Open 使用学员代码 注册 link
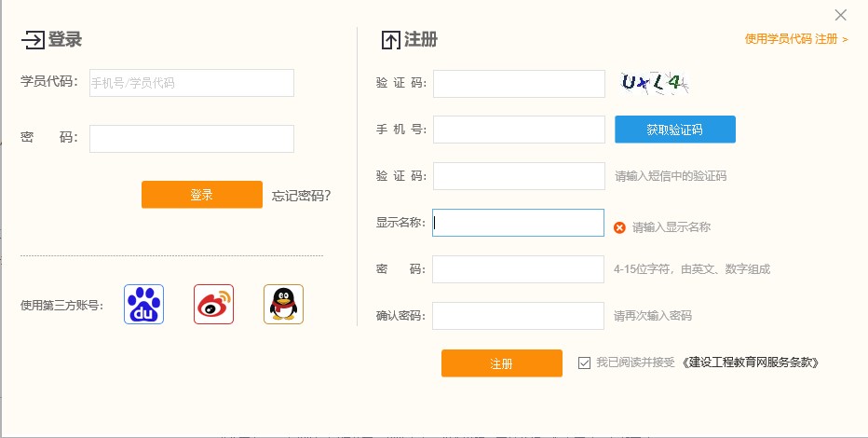 (x=796, y=39)
